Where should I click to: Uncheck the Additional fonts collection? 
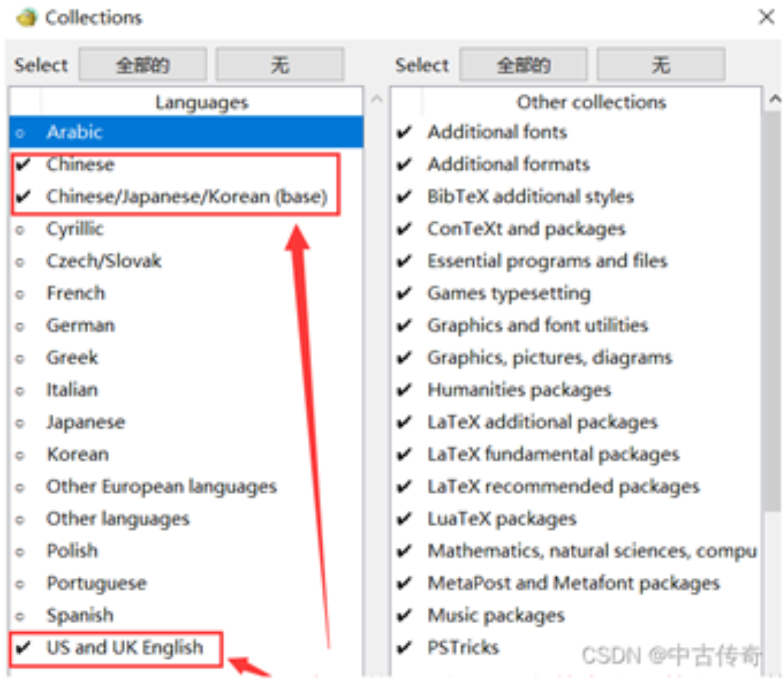(x=576, y=132)
